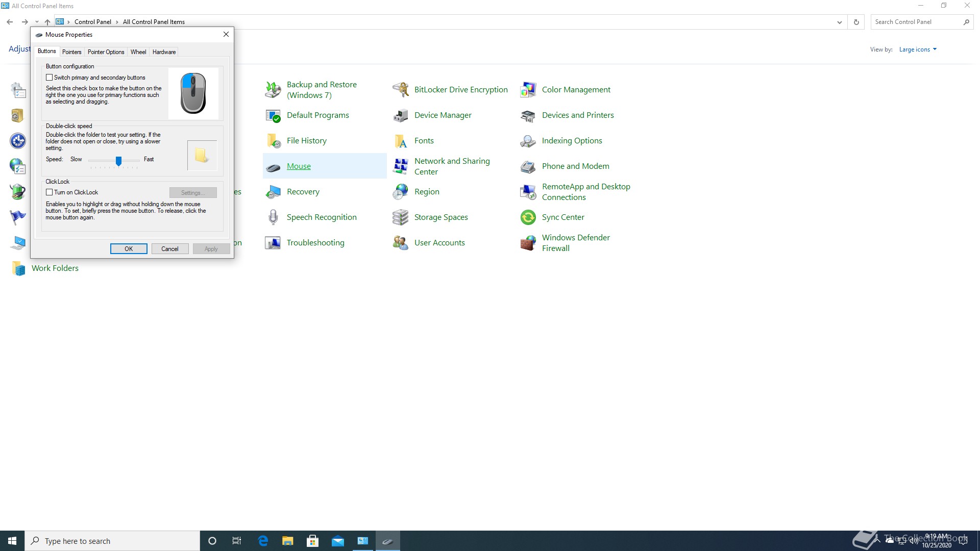Open address bar history dropdown arrow

pyautogui.click(x=839, y=22)
